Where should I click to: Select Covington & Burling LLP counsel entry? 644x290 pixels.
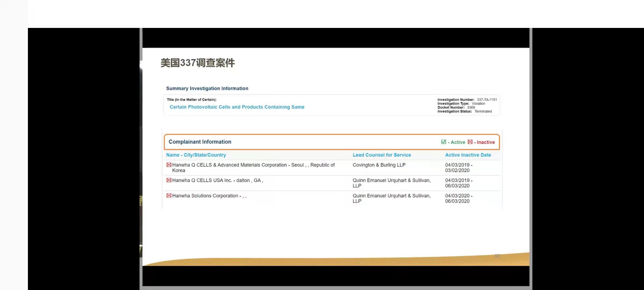point(379,165)
